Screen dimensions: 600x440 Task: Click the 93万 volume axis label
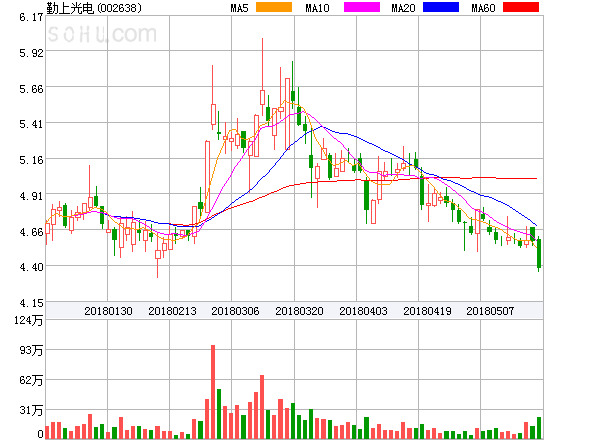[x=31, y=350]
